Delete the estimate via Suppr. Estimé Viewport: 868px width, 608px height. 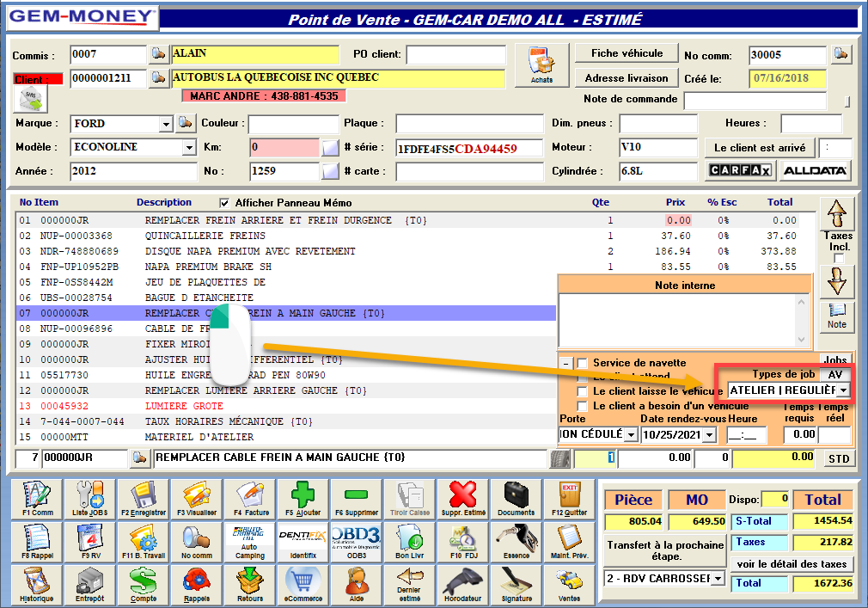462,499
